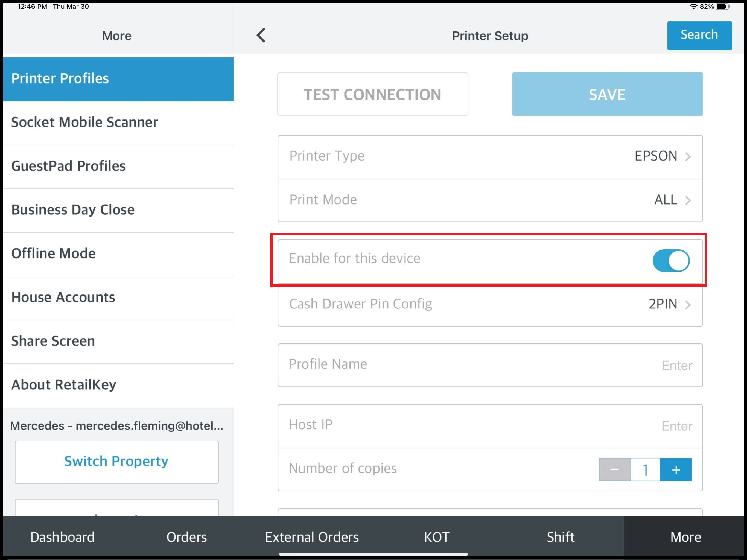Toggle Enable for this device
This screenshot has width=747, height=560.
[x=671, y=260]
